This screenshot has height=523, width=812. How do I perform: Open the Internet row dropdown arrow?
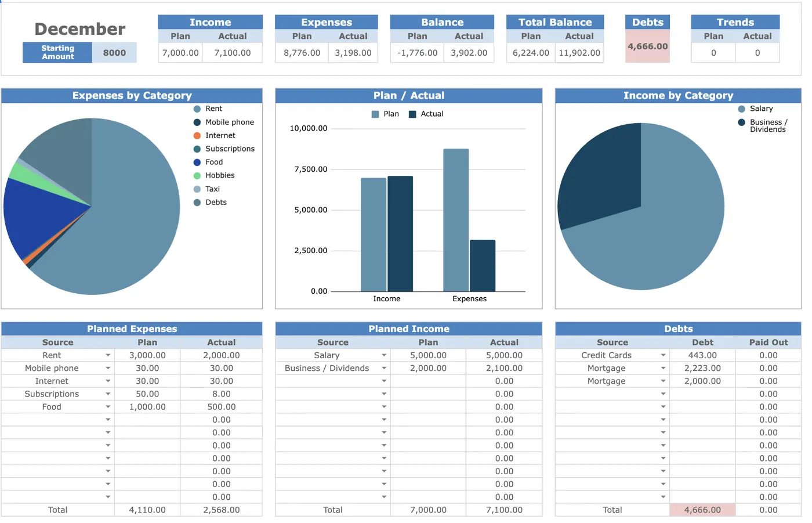tap(108, 381)
